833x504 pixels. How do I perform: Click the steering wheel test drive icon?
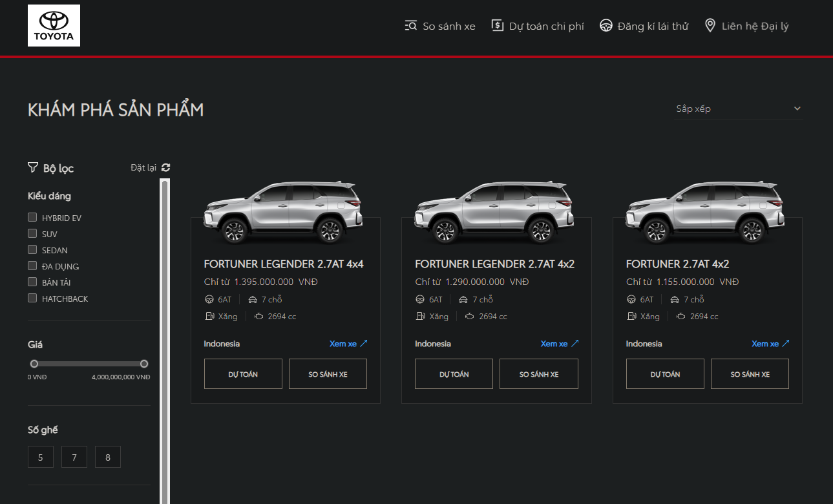[x=606, y=26]
